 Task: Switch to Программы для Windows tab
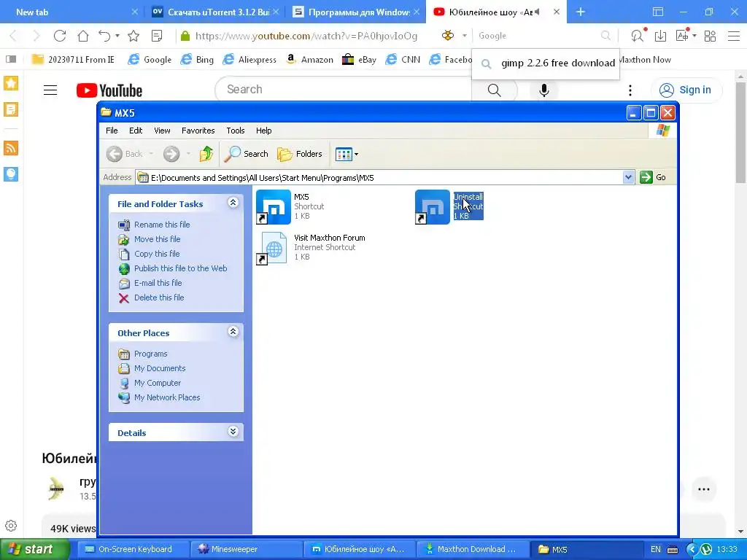click(356, 12)
